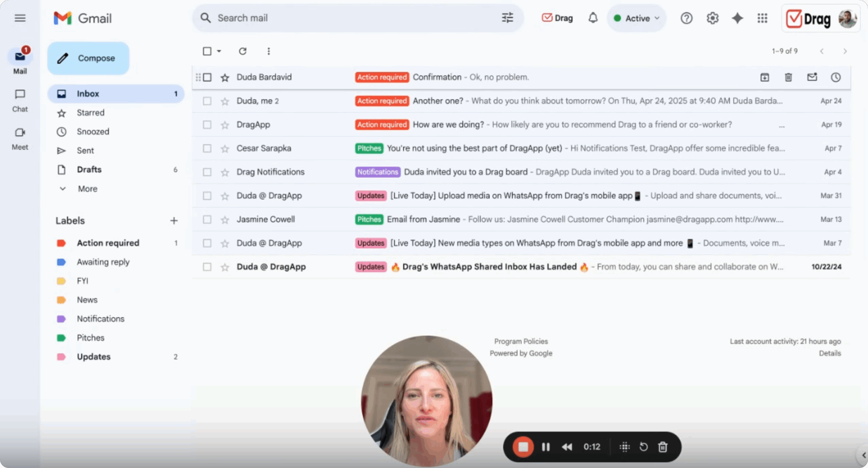Star the Duda Bardavid email

(x=225, y=78)
